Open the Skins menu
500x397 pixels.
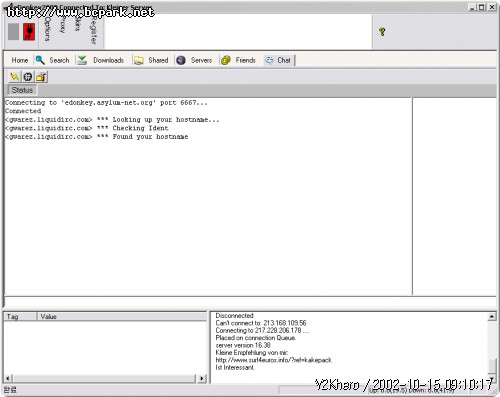pos(77,23)
